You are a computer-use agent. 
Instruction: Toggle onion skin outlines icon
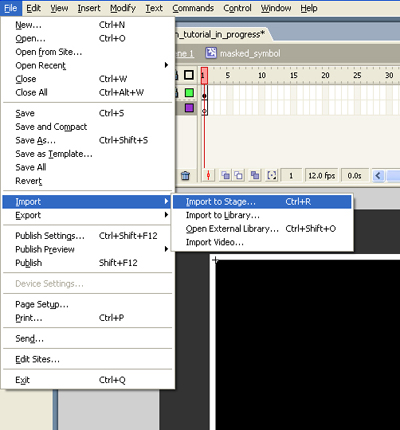[239, 175]
